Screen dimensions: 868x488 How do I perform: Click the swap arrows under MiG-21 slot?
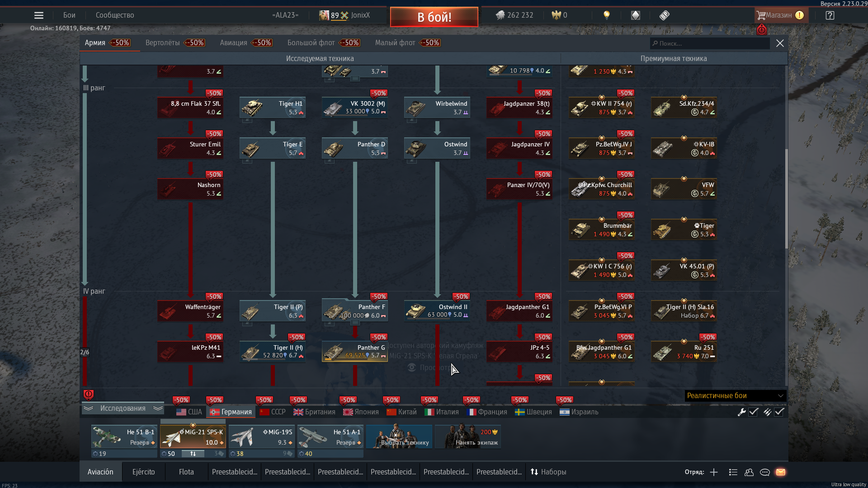click(x=193, y=454)
